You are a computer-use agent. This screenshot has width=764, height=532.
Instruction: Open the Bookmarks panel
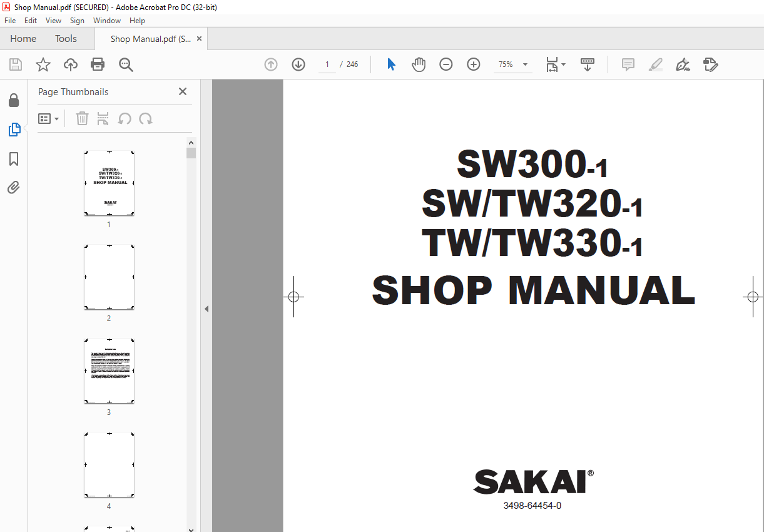point(14,159)
